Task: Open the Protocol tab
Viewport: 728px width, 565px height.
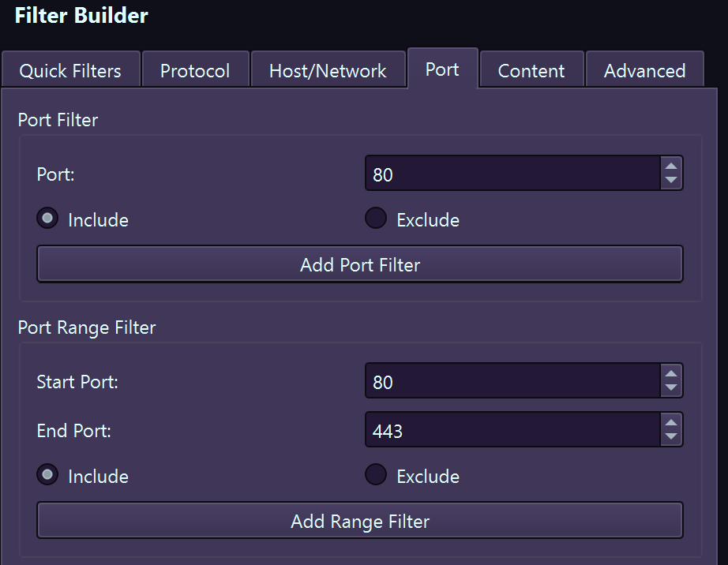Action: tap(195, 69)
